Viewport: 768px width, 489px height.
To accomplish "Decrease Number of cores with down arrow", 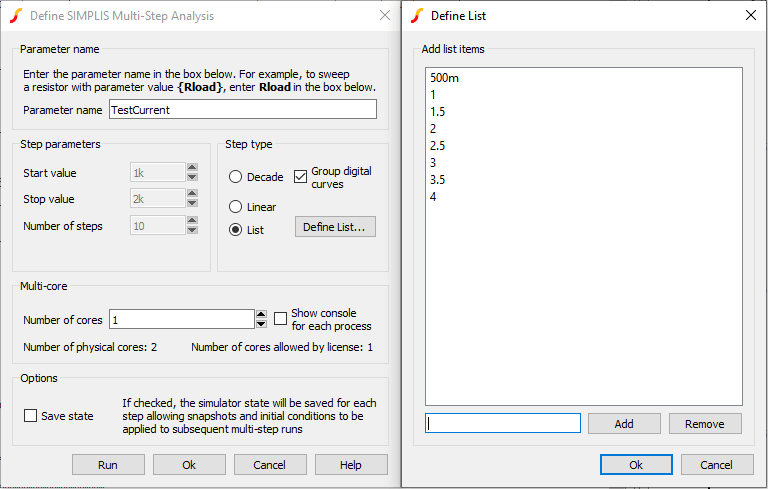I will (x=262, y=323).
